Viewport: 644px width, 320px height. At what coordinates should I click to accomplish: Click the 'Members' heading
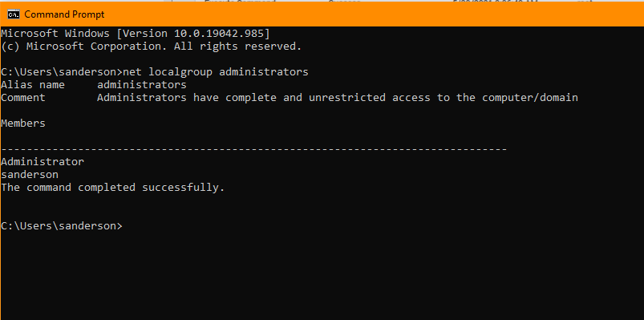click(x=23, y=124)
